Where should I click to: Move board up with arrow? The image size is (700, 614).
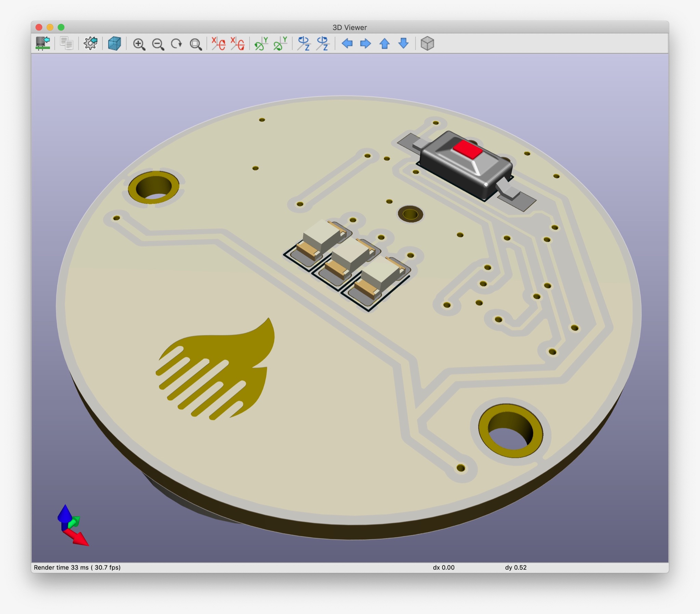coord(385,43)
